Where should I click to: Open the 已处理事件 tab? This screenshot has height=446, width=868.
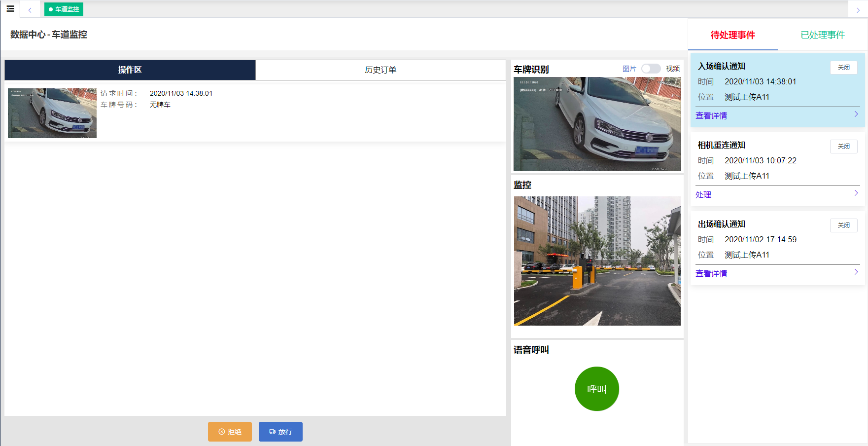(822, 35)
